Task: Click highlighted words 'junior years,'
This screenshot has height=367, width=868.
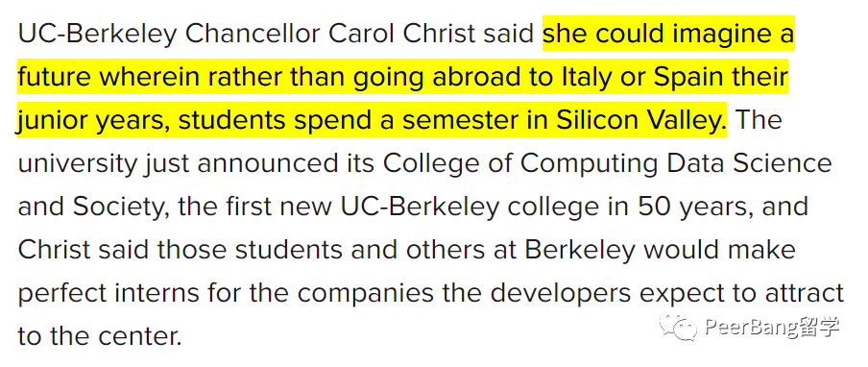Action: [x=94, y=121]
